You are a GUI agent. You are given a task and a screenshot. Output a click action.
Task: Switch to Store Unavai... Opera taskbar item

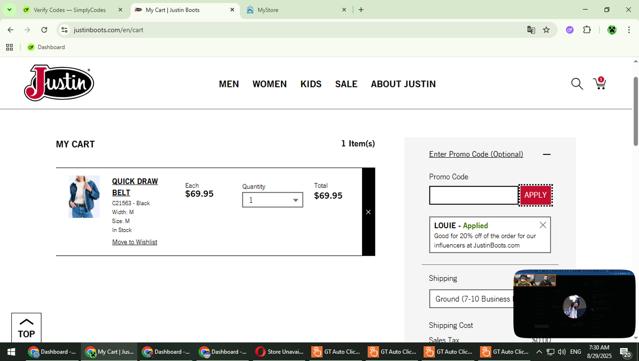click(280, 352)
